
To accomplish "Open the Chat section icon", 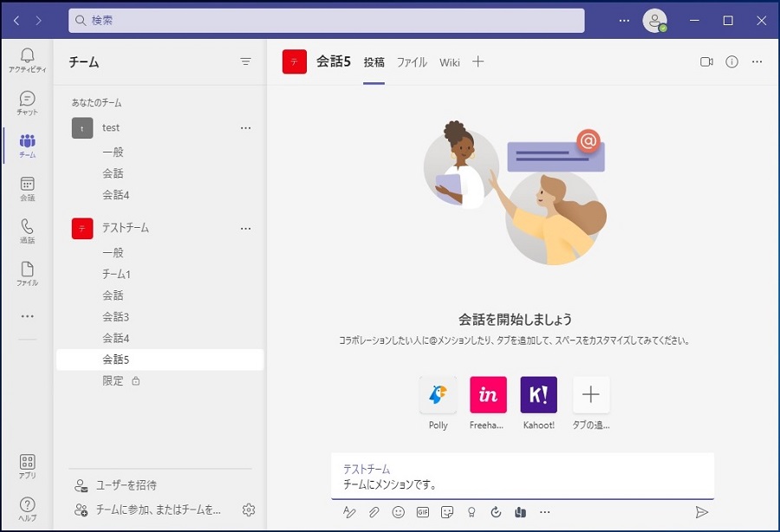I will (27, 103).
